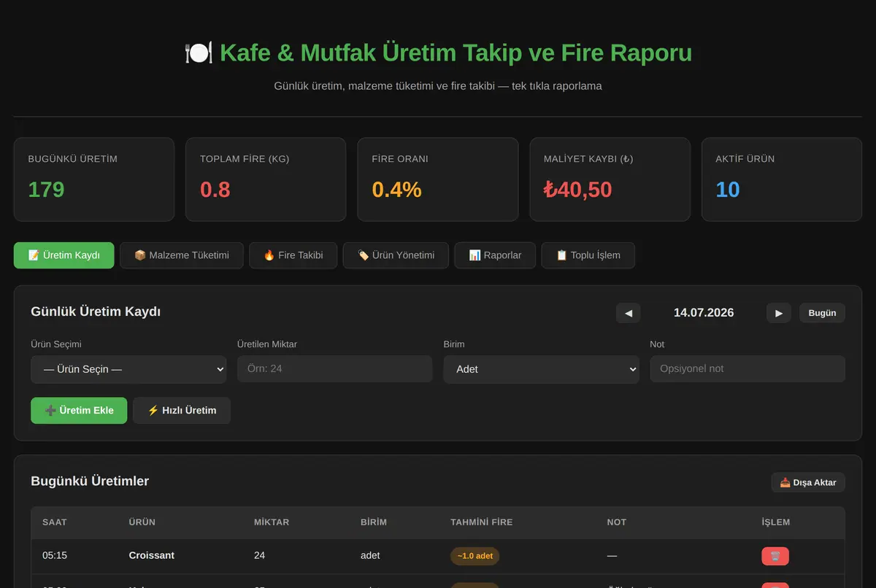The height and width of the screenshot is (588, 876).
Task: Focus the optional Not field
Action: pyautogui.click(x=748, y=369)
